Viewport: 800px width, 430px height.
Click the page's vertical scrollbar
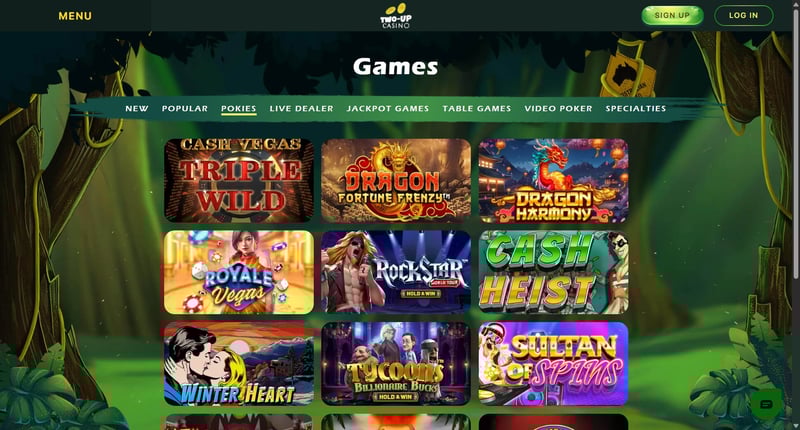(796, 143)
